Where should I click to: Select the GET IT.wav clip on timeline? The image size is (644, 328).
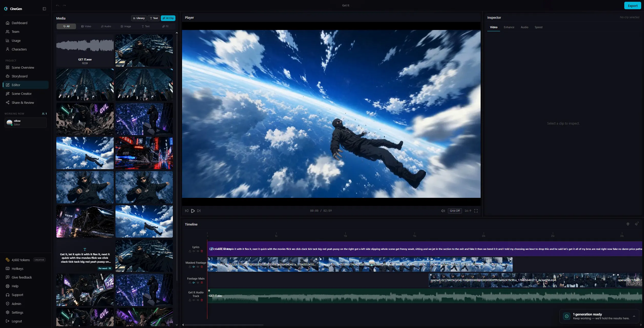[x=425, y=296]
